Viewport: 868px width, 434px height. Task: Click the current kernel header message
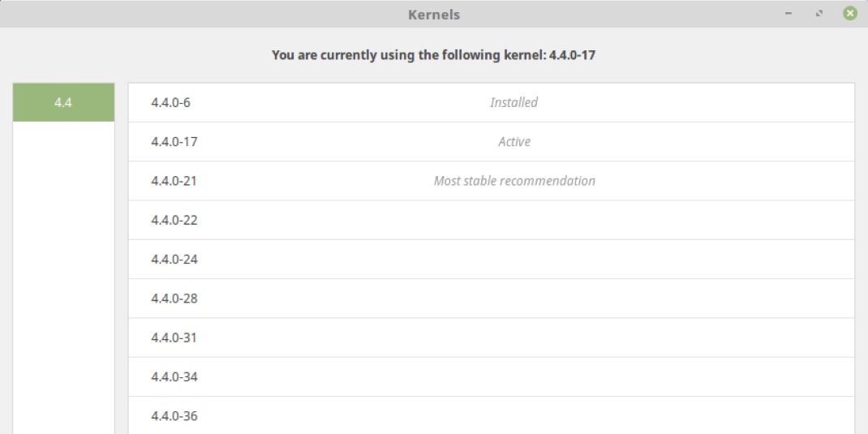pos(433,56)
